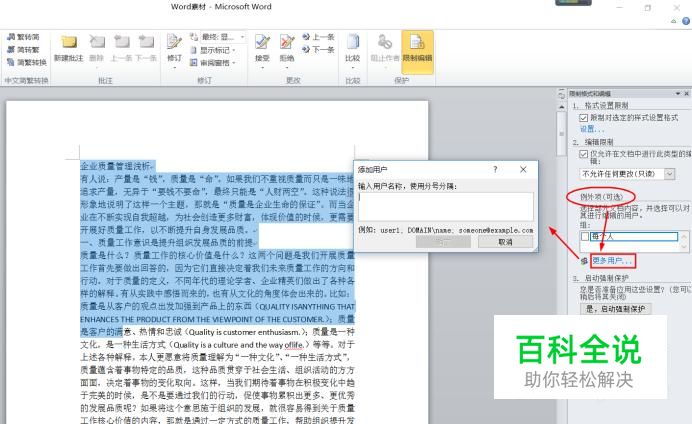The width and height of the screenshot is (692, 424).
Task: Click the disabled OK button beside 取消
Action: click(x=443, y=242)
